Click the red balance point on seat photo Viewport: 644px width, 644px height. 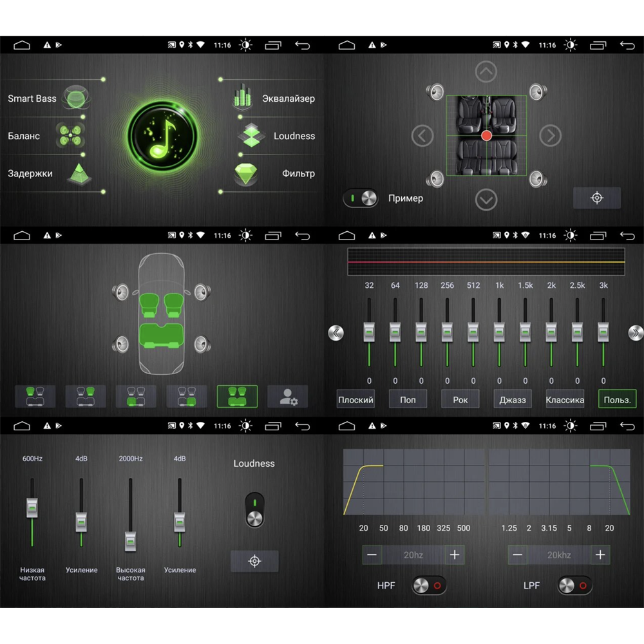(486, 135)
